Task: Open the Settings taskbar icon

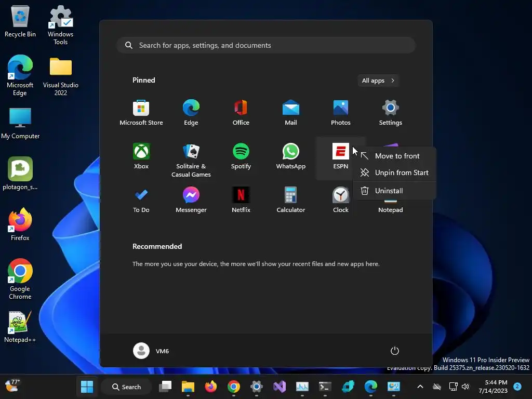Action: click(257, 387)
